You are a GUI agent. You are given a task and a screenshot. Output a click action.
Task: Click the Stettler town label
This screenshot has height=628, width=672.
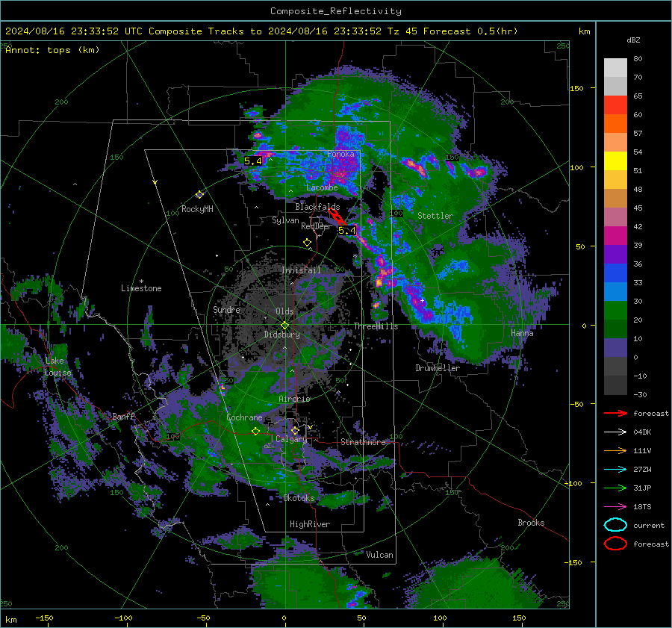tap(435, 216)
